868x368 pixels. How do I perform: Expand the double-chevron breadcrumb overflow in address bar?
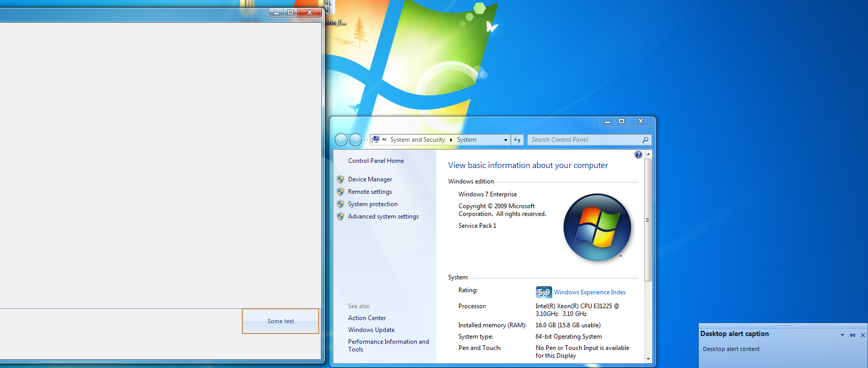click(384, 140)
